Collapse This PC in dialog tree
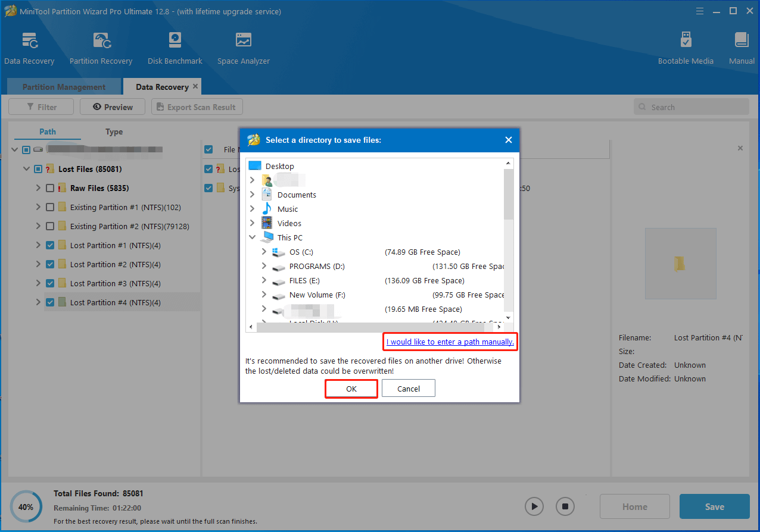 pyautogui.click(x=253, y=237)
